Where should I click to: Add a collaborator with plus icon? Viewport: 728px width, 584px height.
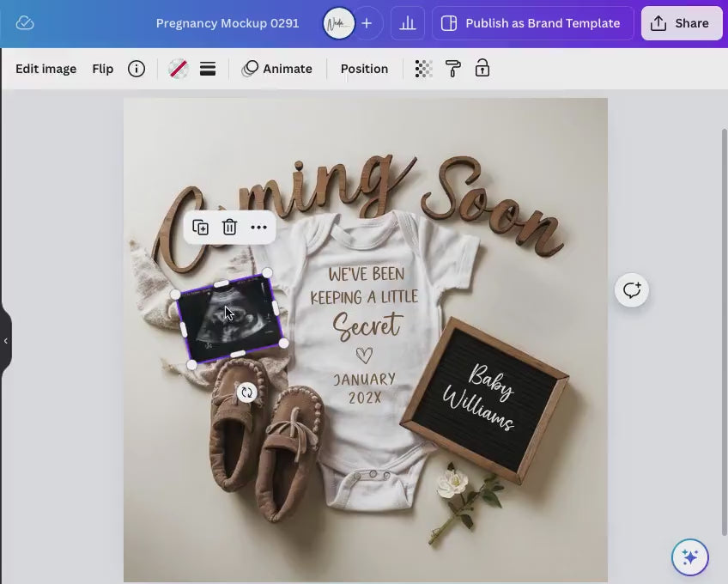(x=367, y=23)
